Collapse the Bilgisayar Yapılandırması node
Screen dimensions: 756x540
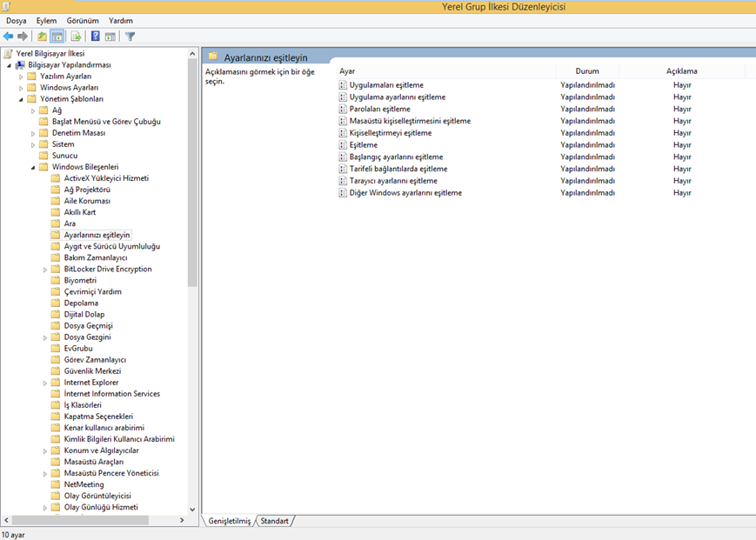[x=10, y=65]
